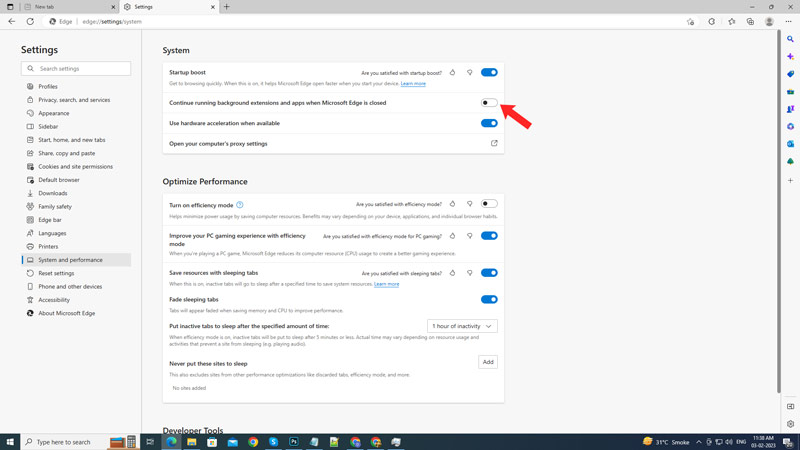800x450 pixels.
Task: Open Photoshop from the taskbar
Action: tap(294, 442)
